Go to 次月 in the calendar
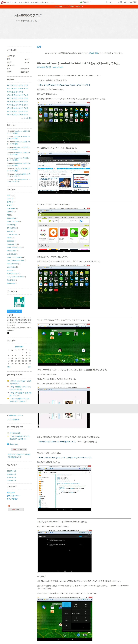 30,367
